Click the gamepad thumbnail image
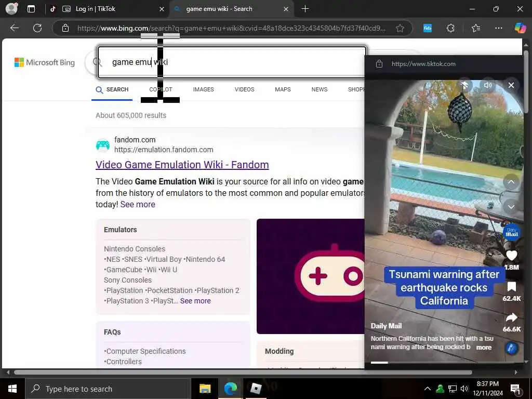This screenshot has width=532, height=399. pos(311,276)
